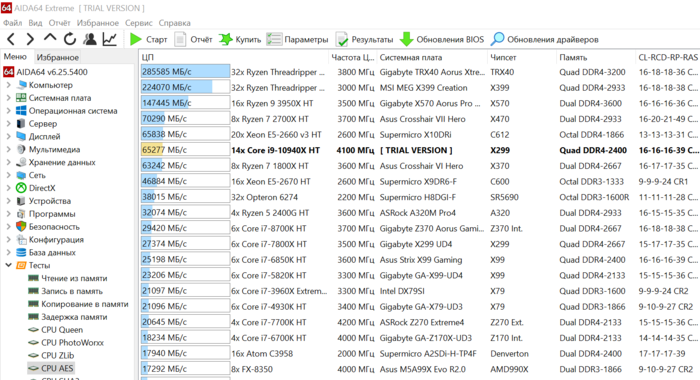Sort by the CL-RCD-RP-RAS column header
The image size is (700, 380).
click(668, 57)
